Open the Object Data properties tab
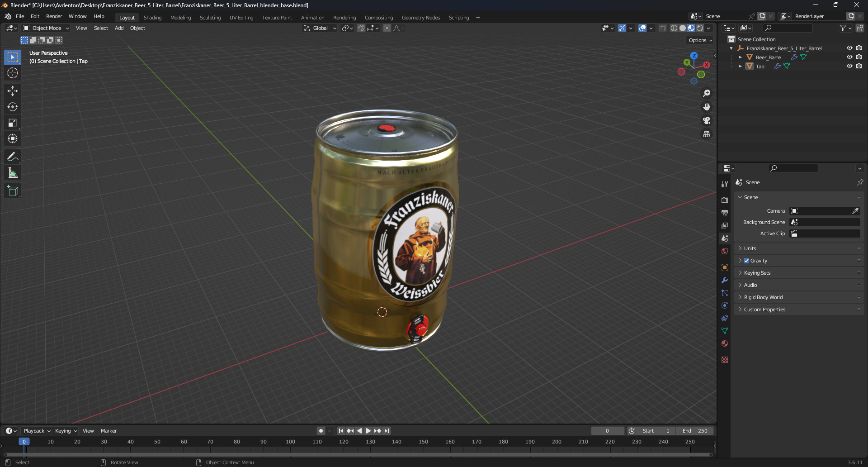The image size is (868, 467). [725, 331]
